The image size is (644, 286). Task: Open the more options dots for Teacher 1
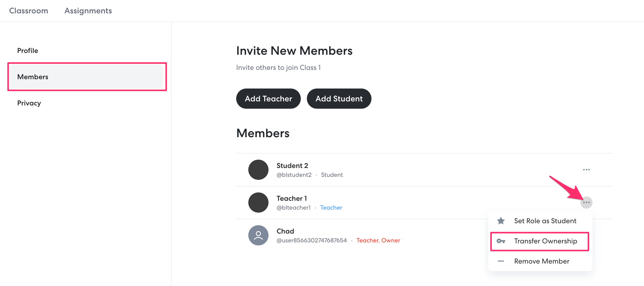pos(586,203)
